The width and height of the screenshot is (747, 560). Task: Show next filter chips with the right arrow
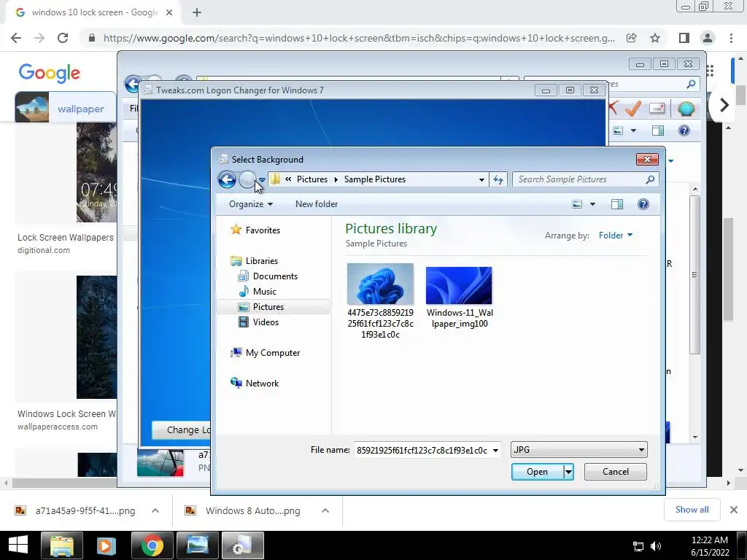pyautogui.click(x=724, y=105)
